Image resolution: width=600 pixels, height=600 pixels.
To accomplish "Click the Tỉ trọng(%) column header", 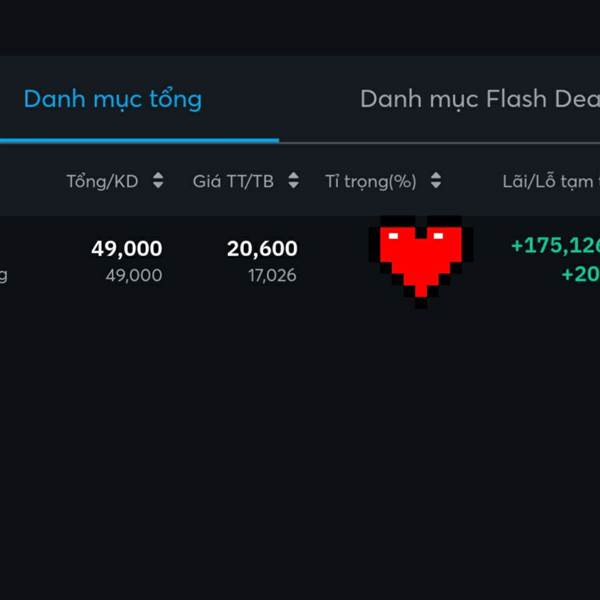I will [371, 182].
